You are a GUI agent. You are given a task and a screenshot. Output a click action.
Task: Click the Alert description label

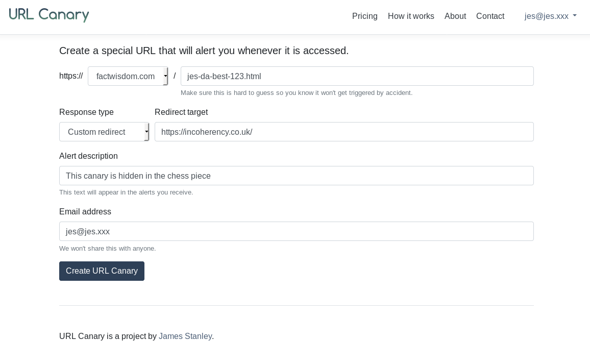pyautogui.click(x=88, y=156)
